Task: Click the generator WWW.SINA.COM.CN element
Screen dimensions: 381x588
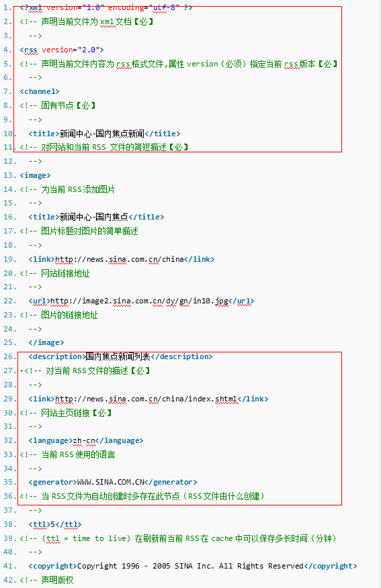Action: (113, 482)
